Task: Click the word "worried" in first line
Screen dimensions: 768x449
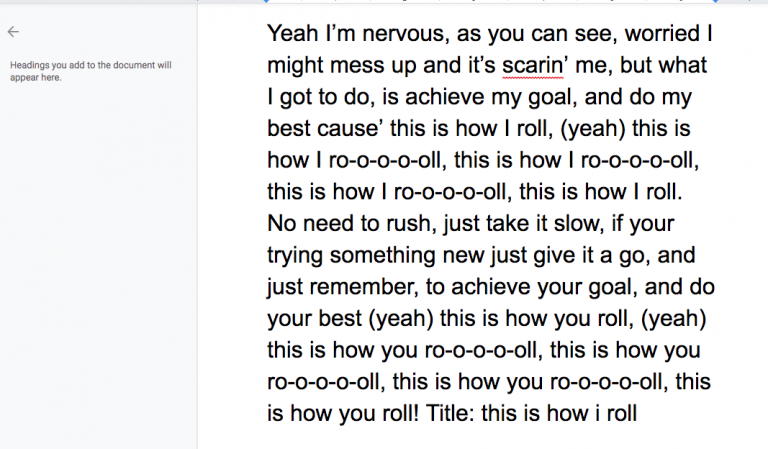Action: [x=662, y=34]
